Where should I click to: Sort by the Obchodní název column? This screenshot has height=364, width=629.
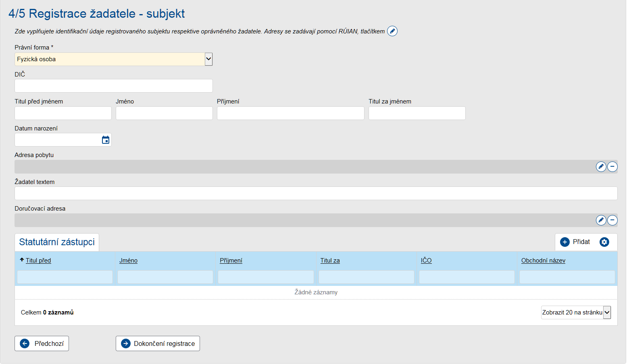[x=543, y=260]
